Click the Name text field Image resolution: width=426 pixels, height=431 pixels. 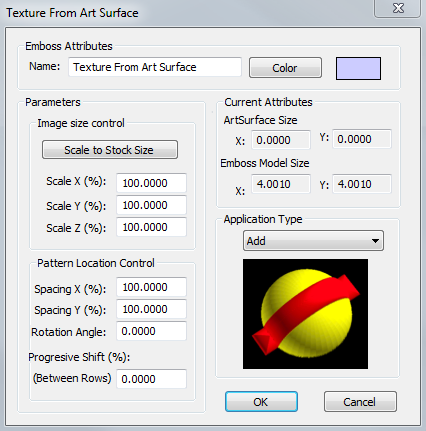point(155,67)
